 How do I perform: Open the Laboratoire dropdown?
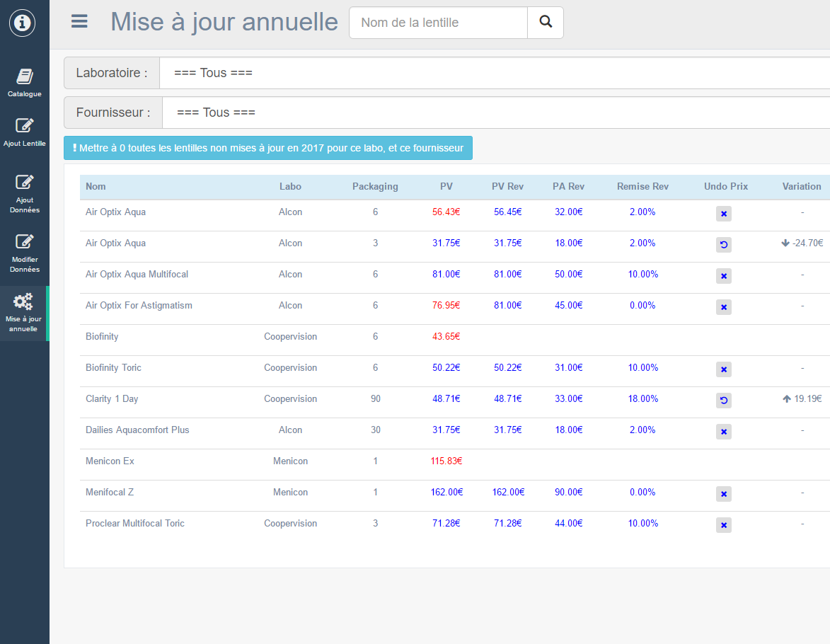pyautogui.click(x=494, y=73)
